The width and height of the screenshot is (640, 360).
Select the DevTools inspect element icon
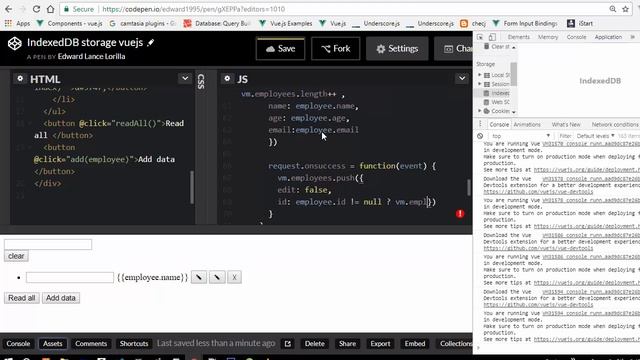(x=480, y=37)
